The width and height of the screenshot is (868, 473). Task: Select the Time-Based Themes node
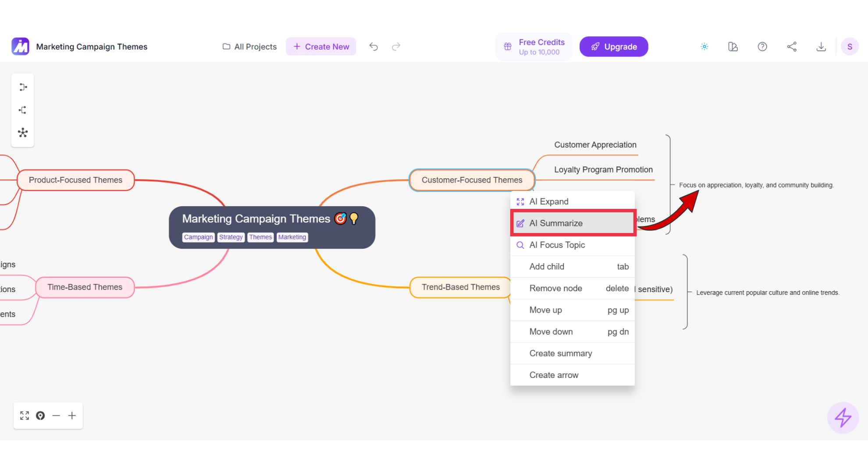click(85, 287)
